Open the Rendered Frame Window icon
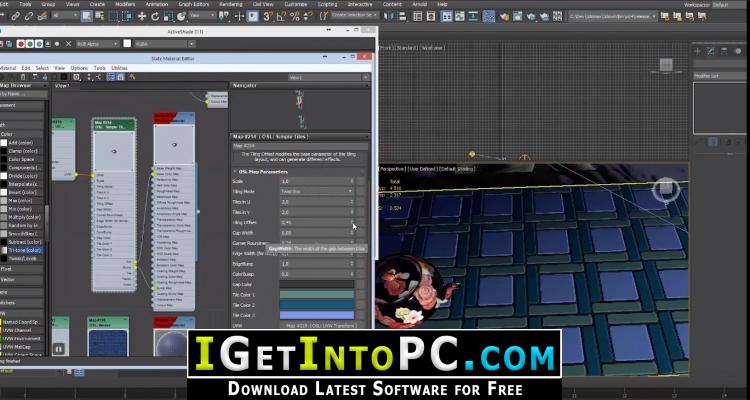Viewport: 750px width, 400px height. tap(518, 17)
